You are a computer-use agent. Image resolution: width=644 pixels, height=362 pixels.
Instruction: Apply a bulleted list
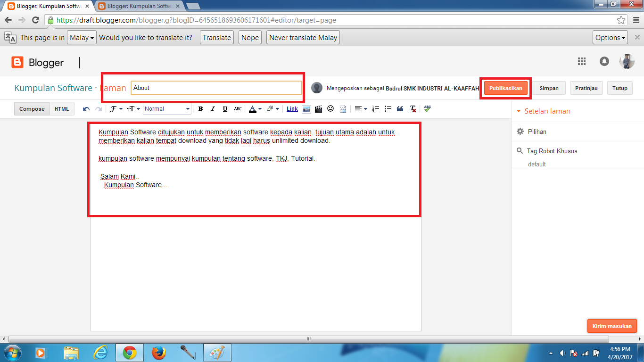point(388,109)
